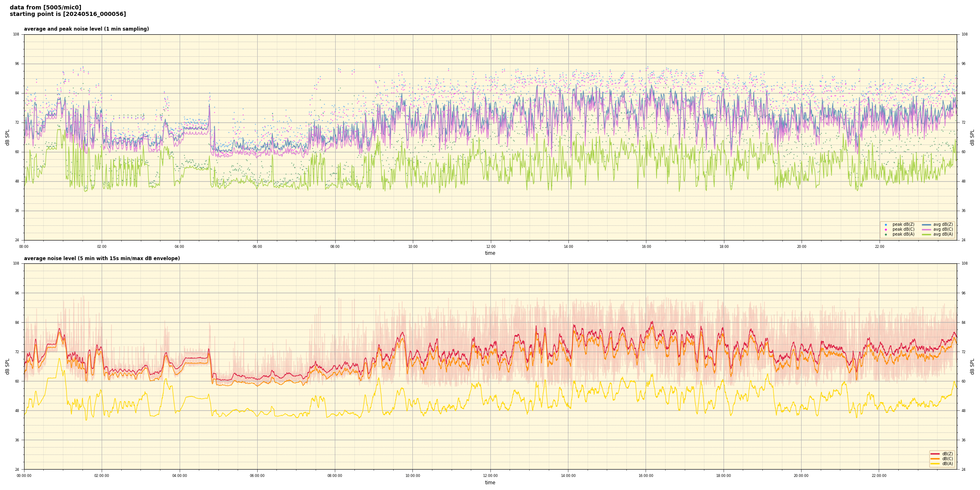Click the peak dB(A) legend marker
980x490 pixels.
886,234
